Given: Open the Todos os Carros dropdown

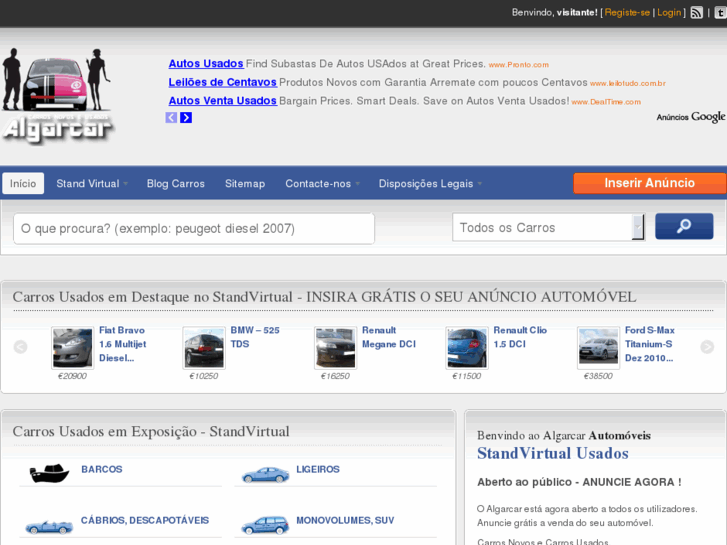Looking at the screenshot, I should click(x=548, y=227).
